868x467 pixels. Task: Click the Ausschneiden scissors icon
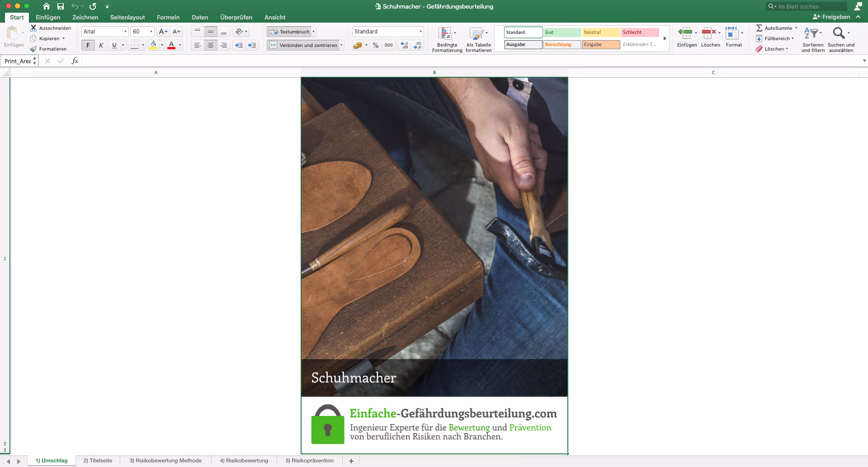33,28
